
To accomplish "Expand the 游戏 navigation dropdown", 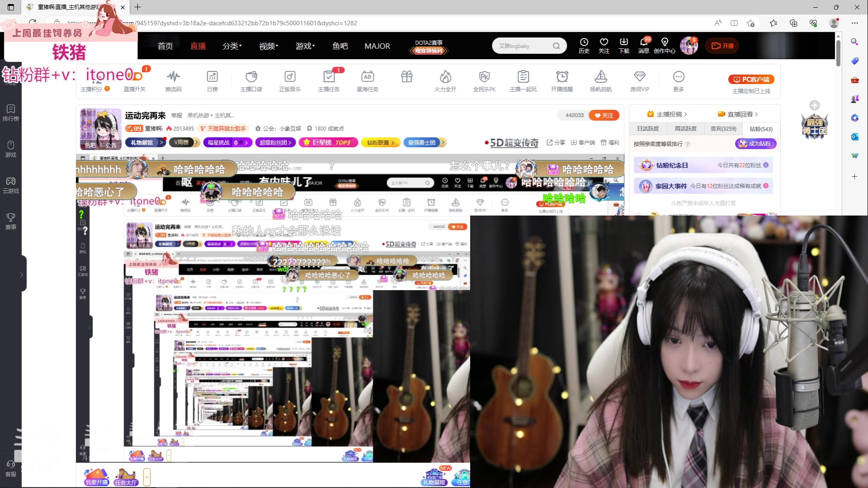I will click(x=305, y=46).
